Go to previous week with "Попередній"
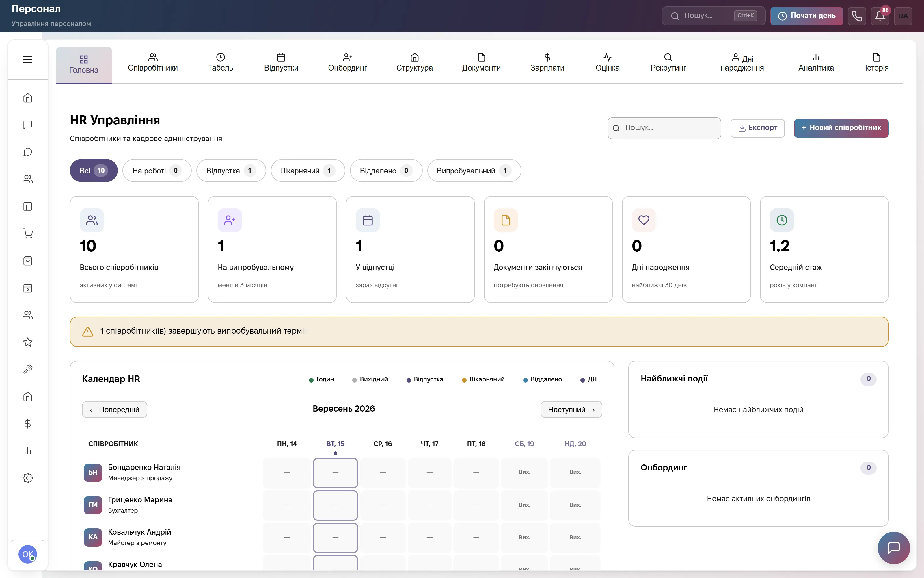The height and width of the screenshot is (578, 924). [x=115, y=410]
